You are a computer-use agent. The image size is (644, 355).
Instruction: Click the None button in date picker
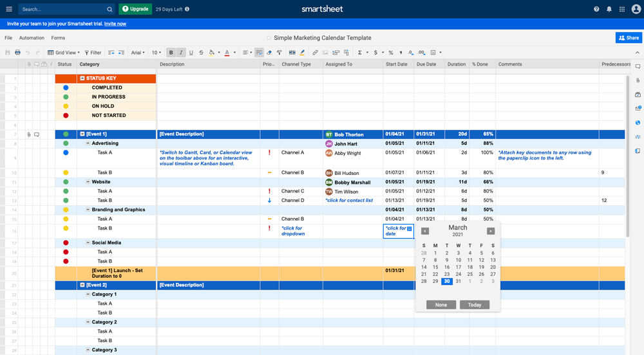tap(441, 305)
